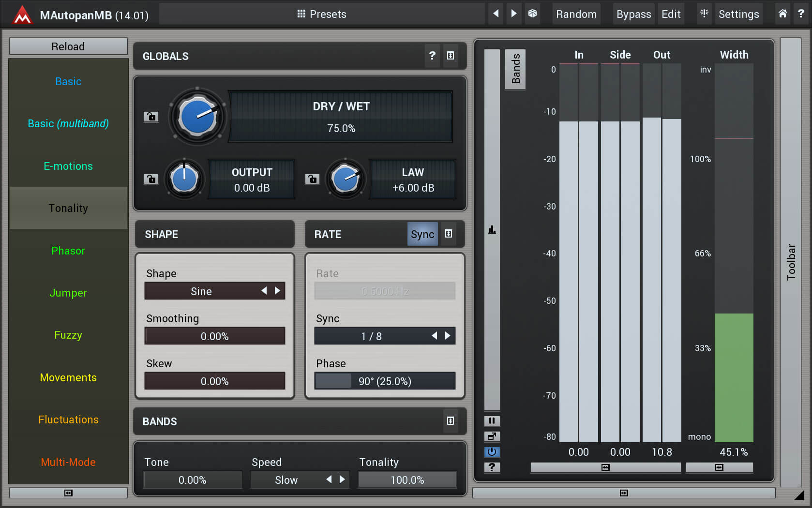
Task: Detach meters with popup window icon
Action: coord(492,436)
